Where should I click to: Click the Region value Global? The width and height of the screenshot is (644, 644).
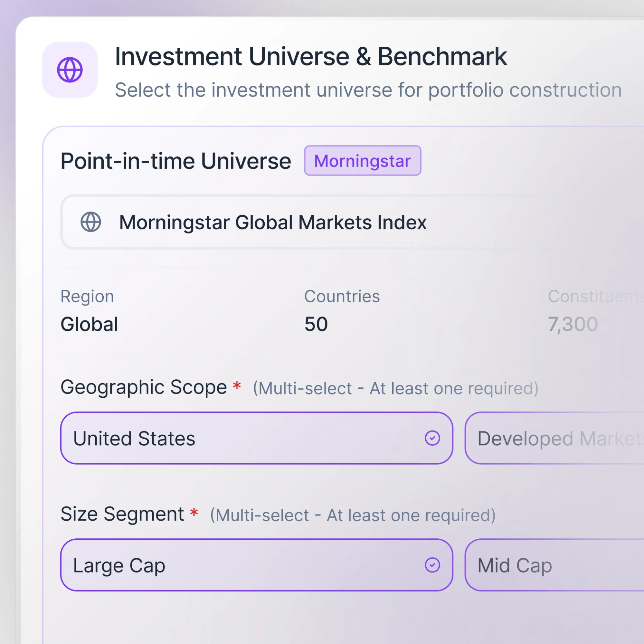89,324
